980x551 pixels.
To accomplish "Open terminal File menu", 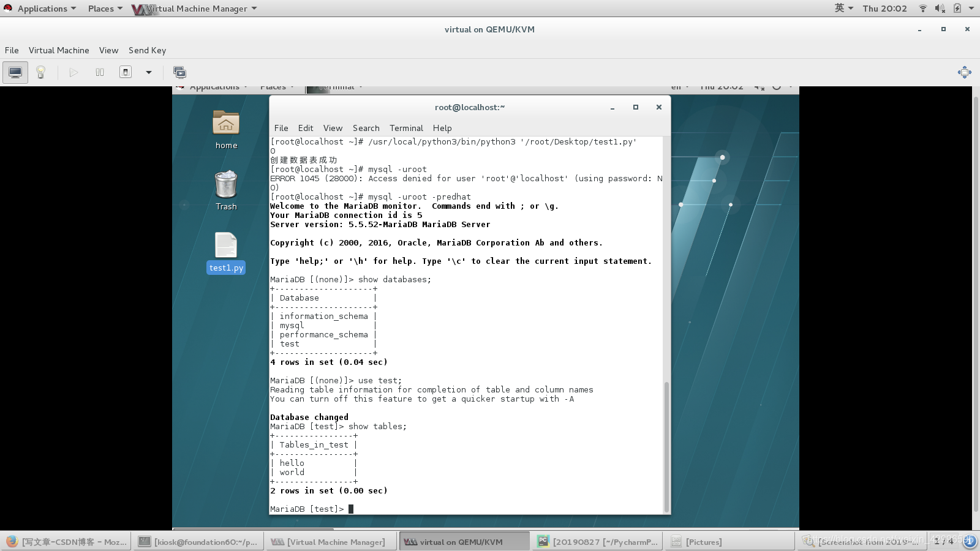I will tap(281, 128).
